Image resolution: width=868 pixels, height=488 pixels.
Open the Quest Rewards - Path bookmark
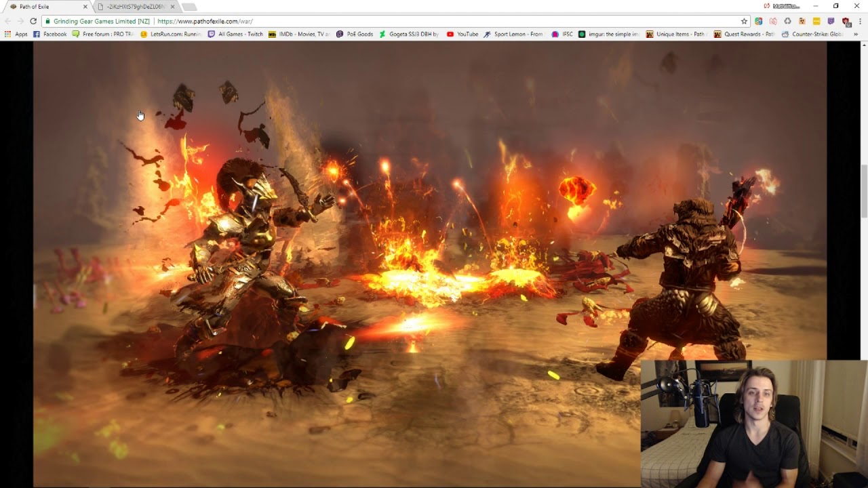pos(745,34)
